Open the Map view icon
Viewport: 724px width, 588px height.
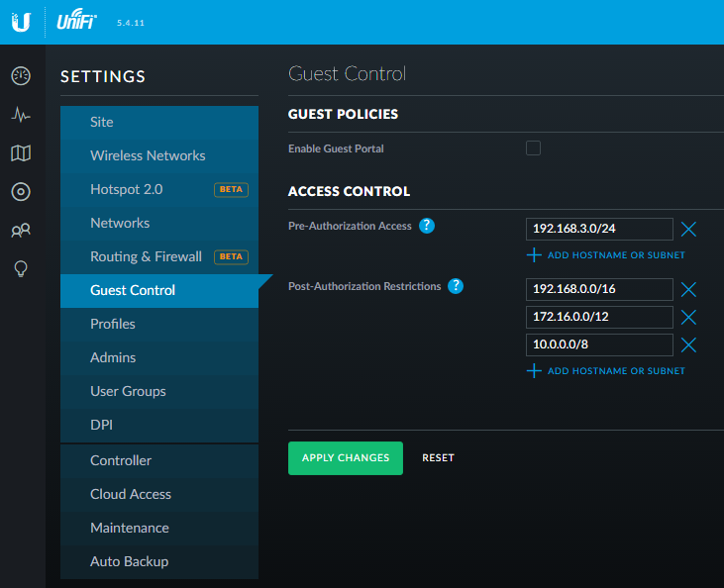click(x=21, y=152)
